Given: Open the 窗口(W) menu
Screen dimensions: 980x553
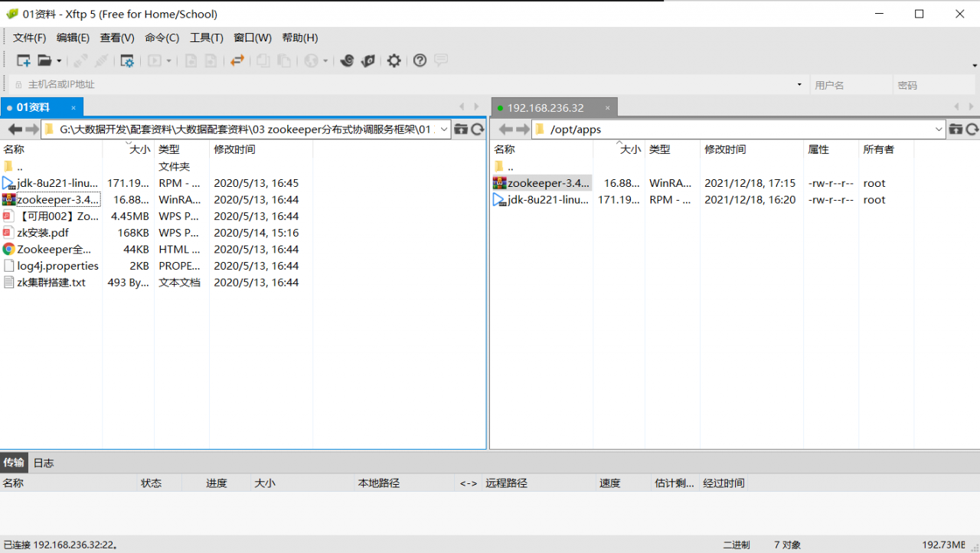Looking at the screenshot, I should point(253,38).
